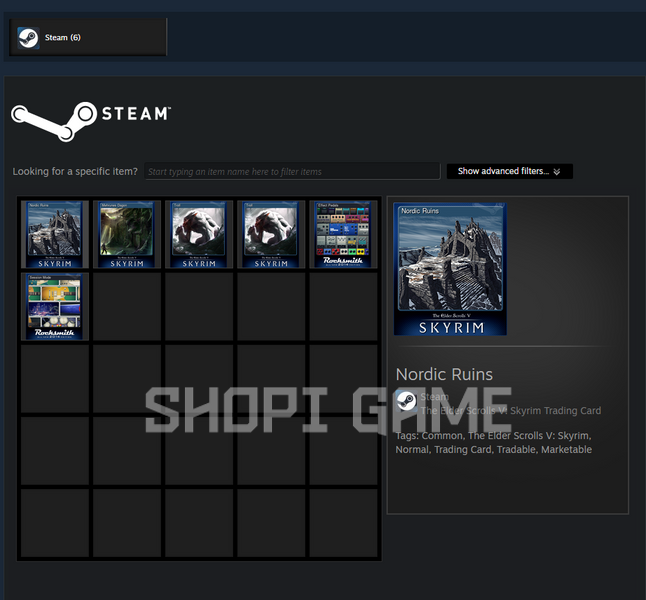
Task: Click the Nordic Ruins item title
Action: point(444,374)
